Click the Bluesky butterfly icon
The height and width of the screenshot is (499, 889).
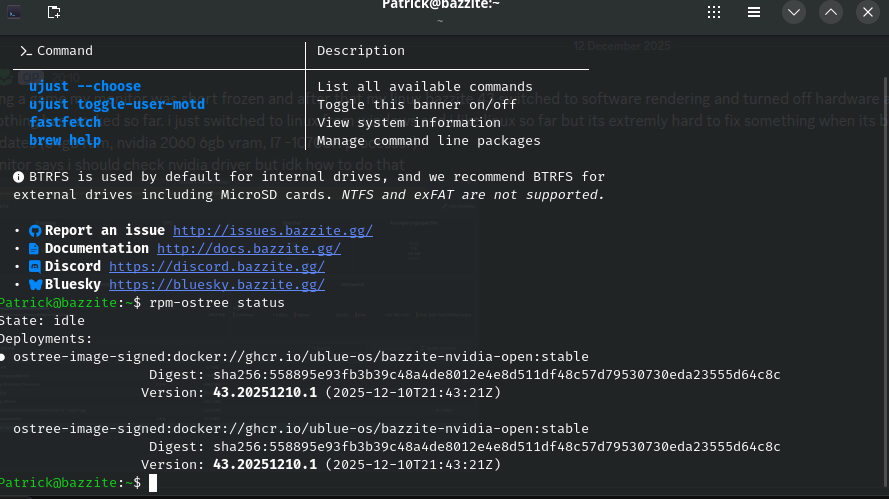point(35,285)
